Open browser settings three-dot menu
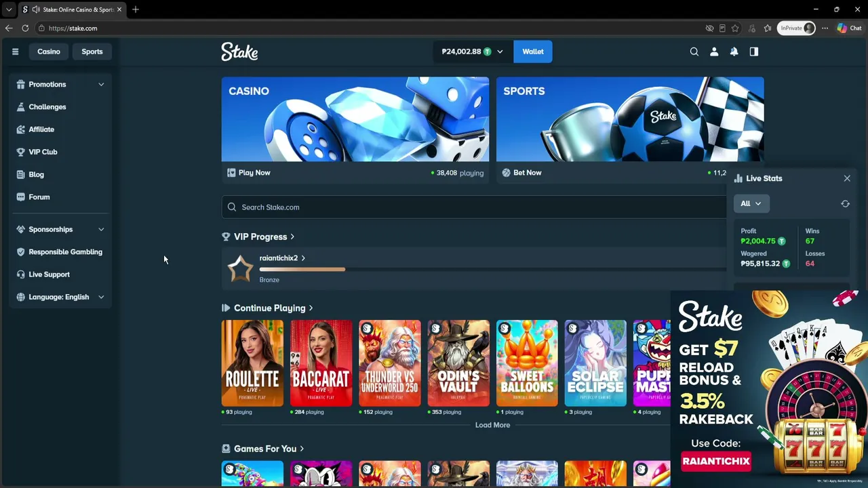This screenshot has height=488, width=868. point(825,28)
